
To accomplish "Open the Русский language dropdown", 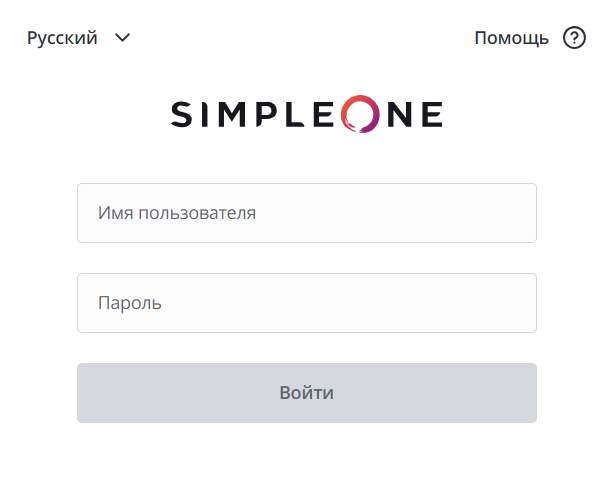I will point(79,38).
